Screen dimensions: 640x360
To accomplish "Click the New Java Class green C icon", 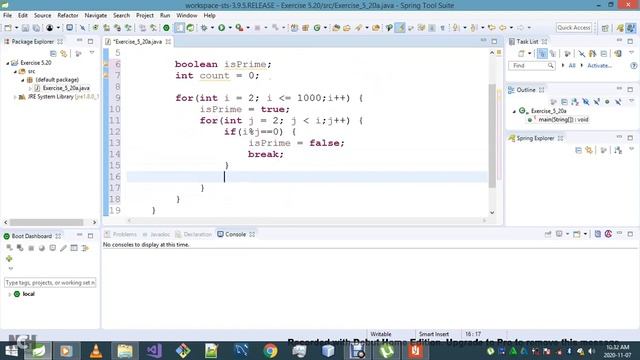I will coord(317,28).
